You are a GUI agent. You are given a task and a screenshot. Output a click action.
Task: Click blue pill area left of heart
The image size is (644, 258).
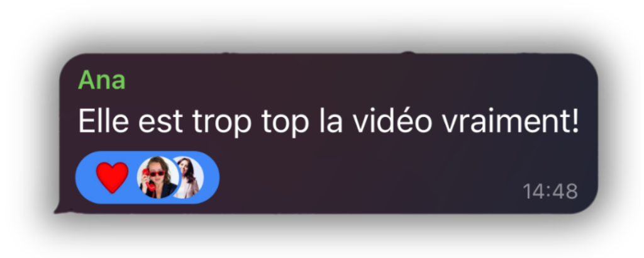coord(86,177)
